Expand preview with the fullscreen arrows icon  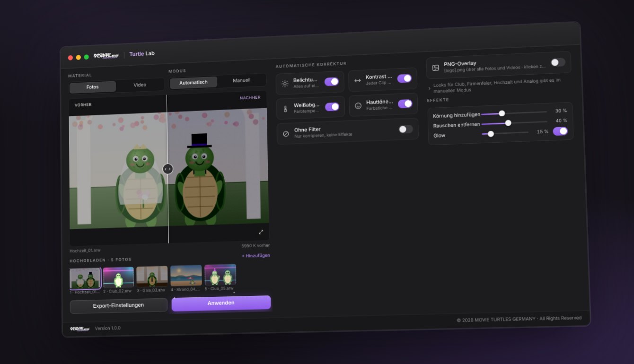tap(261, 232)
